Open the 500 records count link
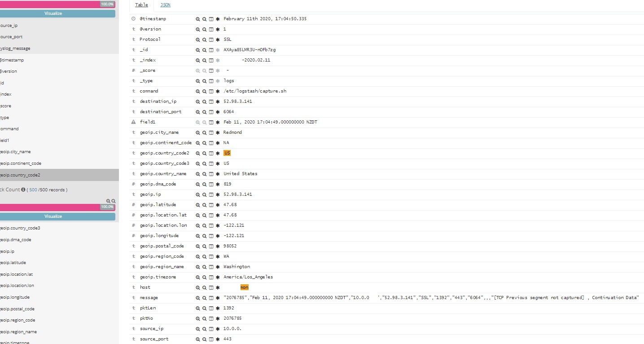Screen dimensions: 644x344 33,190
